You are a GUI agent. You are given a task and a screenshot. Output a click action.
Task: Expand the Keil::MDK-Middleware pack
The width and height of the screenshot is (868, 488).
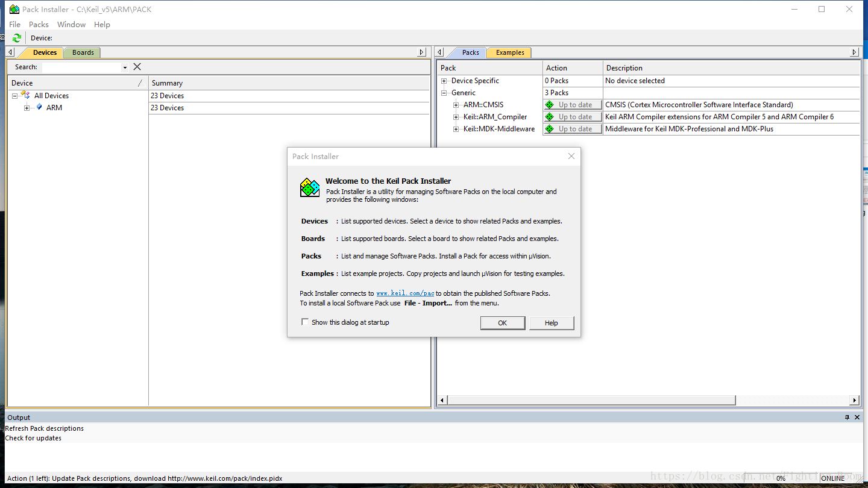point(456,129)
